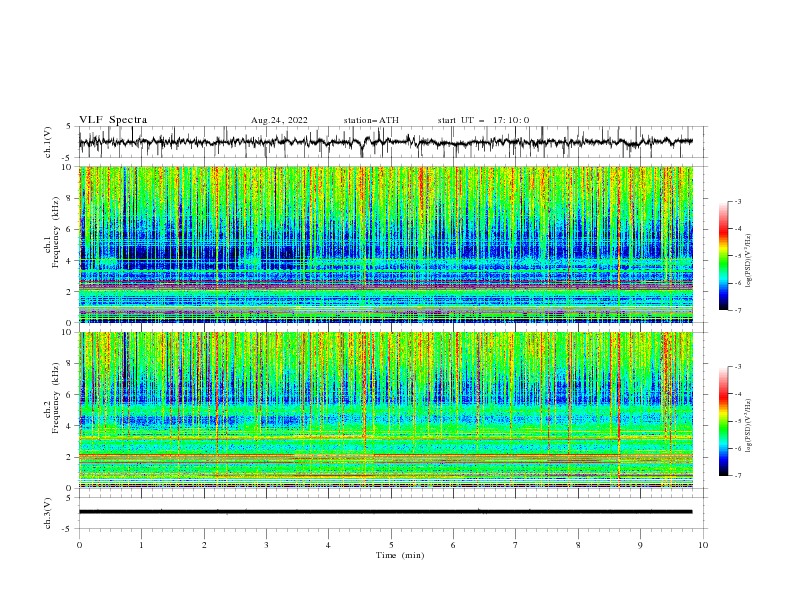Click the '-5' tick on ch.1(V) axis

[x=67, y=158]
